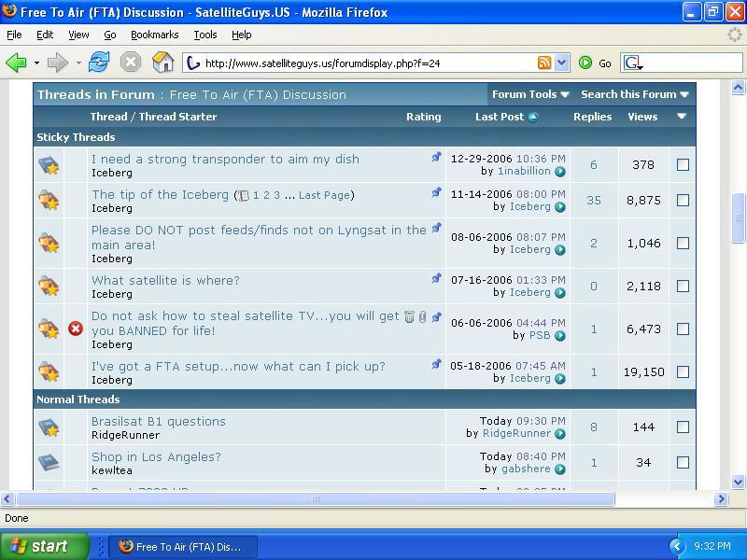Click sticky pin icon on What satellite is where

pos(436,278)
